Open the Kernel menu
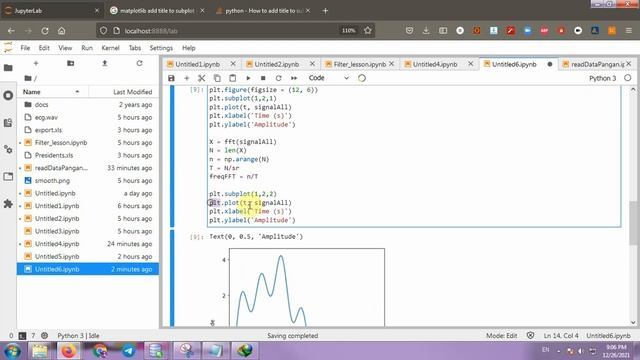This screenshot has height=360, width=640. click(x=110, y=48)
